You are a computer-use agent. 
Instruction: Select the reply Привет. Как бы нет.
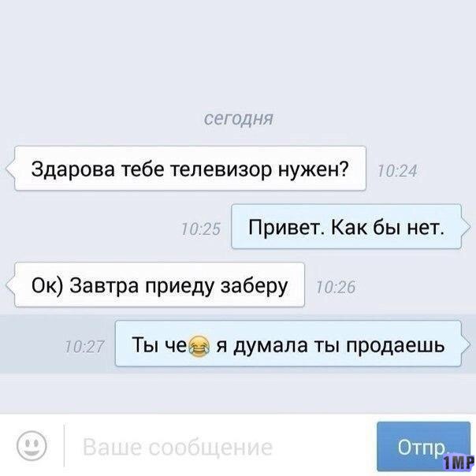click(347, 226)
